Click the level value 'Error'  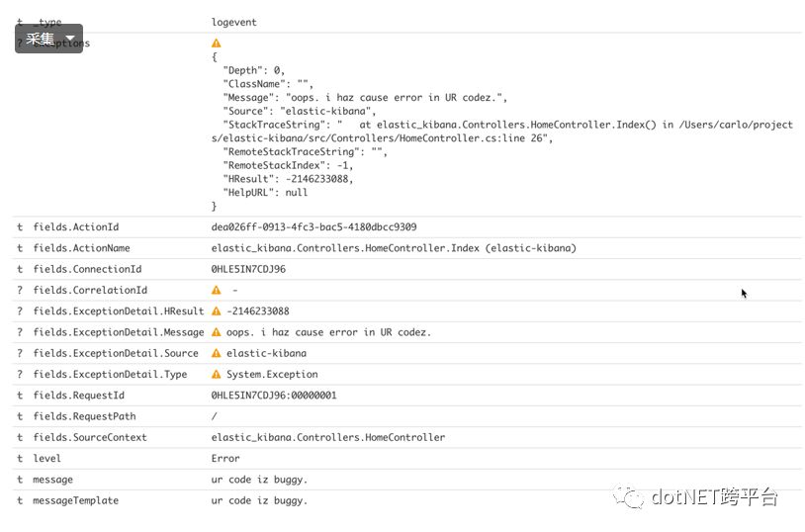click(x=225, y=459)
